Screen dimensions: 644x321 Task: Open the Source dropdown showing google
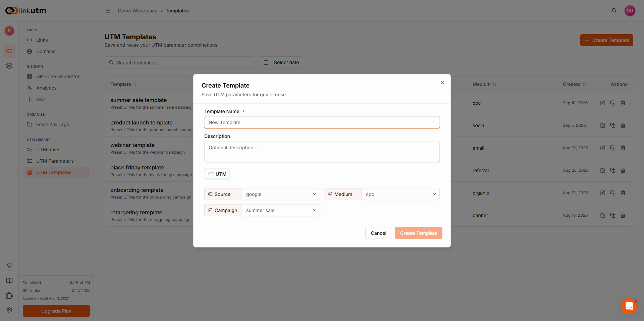click(281, 194)
